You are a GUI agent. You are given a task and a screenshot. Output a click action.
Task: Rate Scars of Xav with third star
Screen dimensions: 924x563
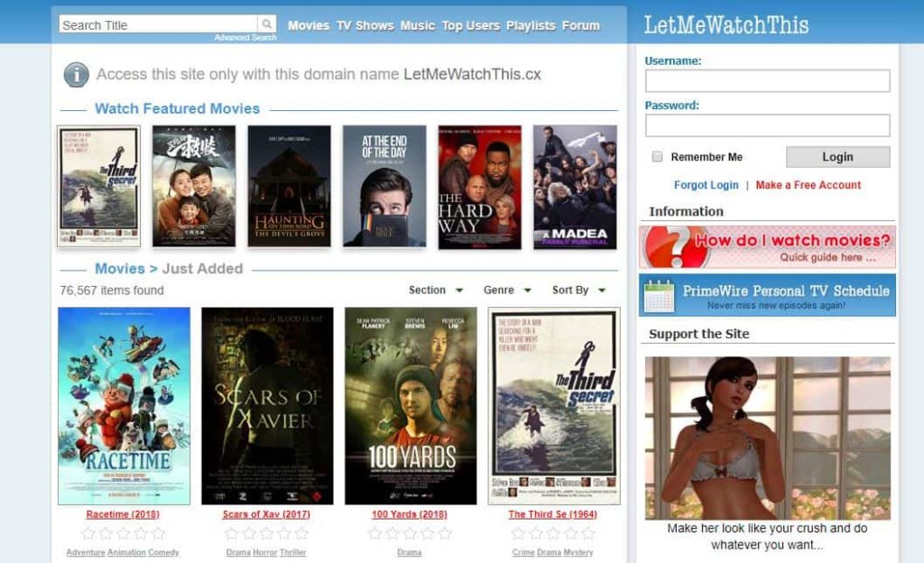pos(266,533)
